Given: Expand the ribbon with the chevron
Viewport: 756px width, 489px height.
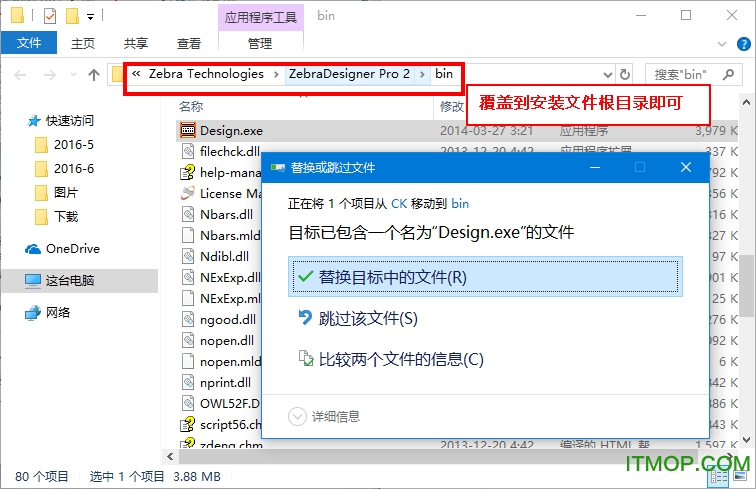Looking at the screenshot, I should [x=722, y=44].
